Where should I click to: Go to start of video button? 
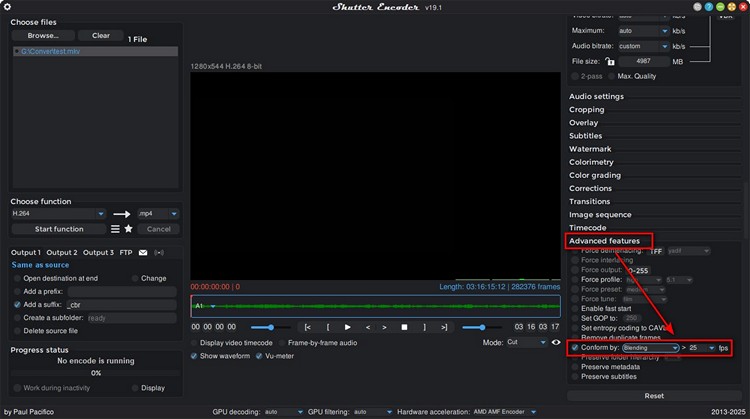pos(308,327)
